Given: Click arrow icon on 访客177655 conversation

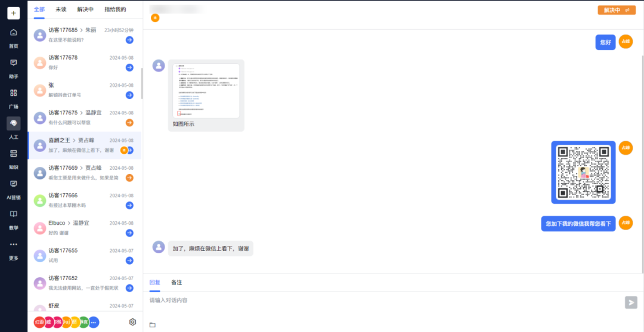Looking at the screenshot, I should 129,260.
